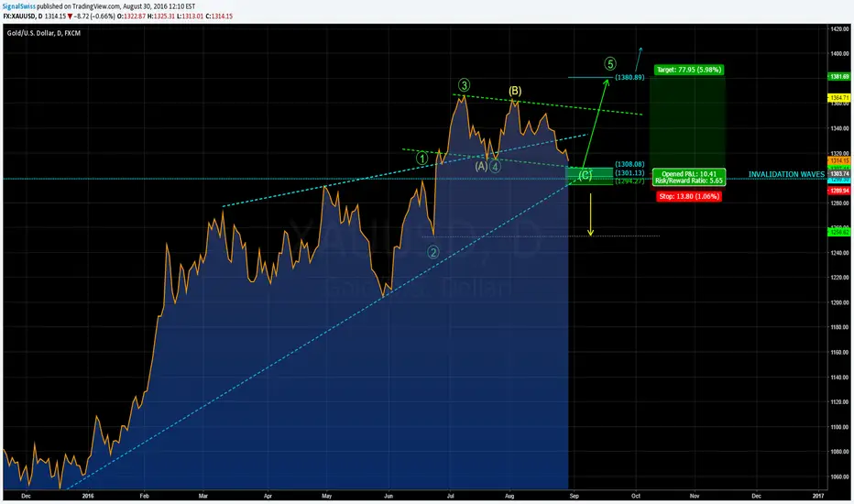This screenshot has width=854, height=504.
Task: Select the circled wave 4 label
Action: [495, 167]
